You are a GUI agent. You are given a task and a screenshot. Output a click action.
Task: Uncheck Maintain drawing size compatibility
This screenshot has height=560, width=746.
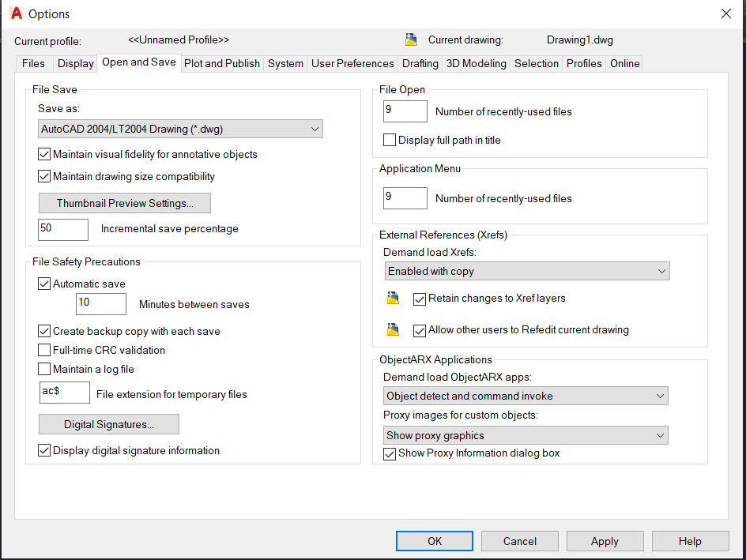[44, 176]
